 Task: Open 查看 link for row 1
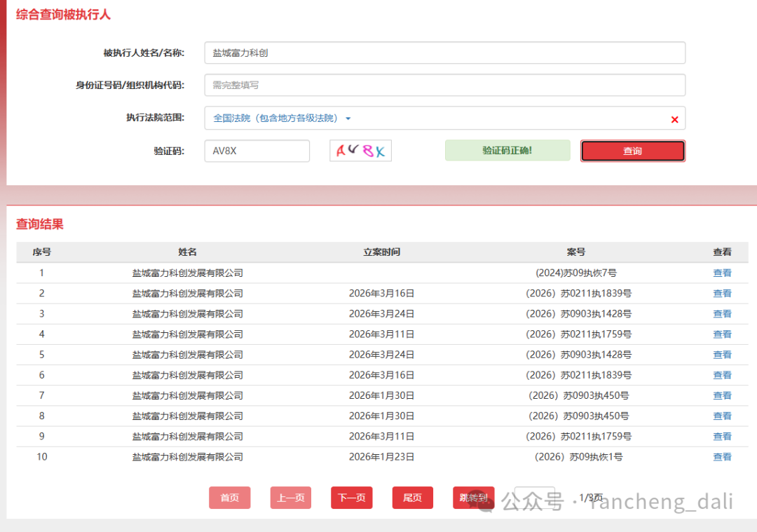pos(722,273)
